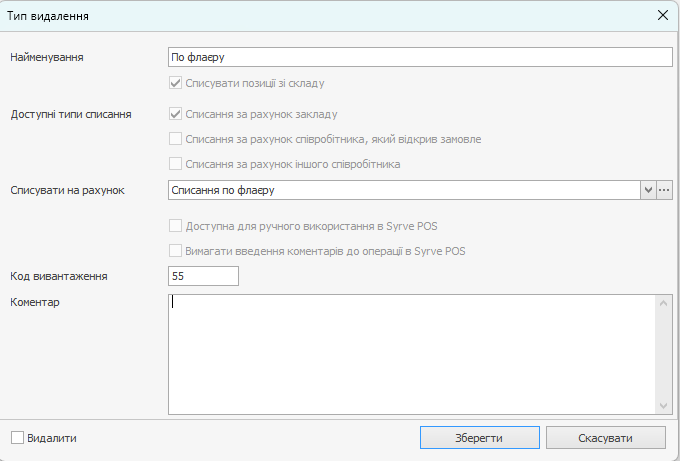This screenshot has height=461, width=680.
Task: Close the Тип видалення dialog window
Action: click(661, 15)
